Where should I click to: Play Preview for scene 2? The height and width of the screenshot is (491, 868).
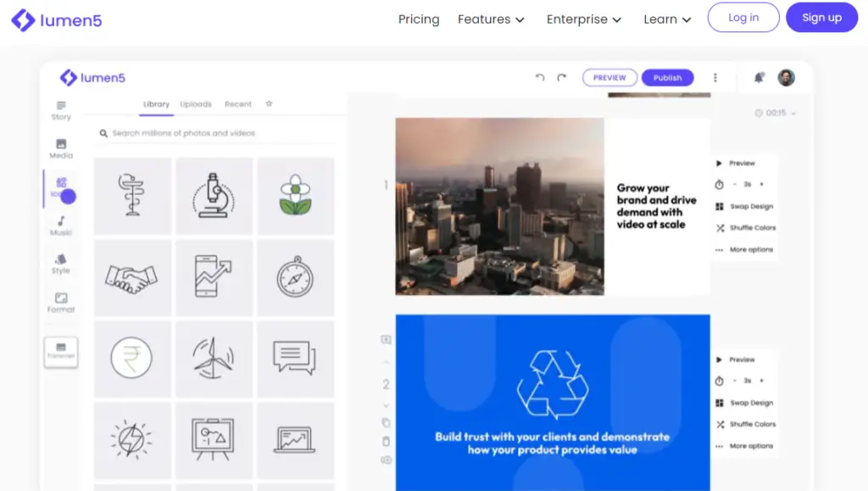[736, 360]
